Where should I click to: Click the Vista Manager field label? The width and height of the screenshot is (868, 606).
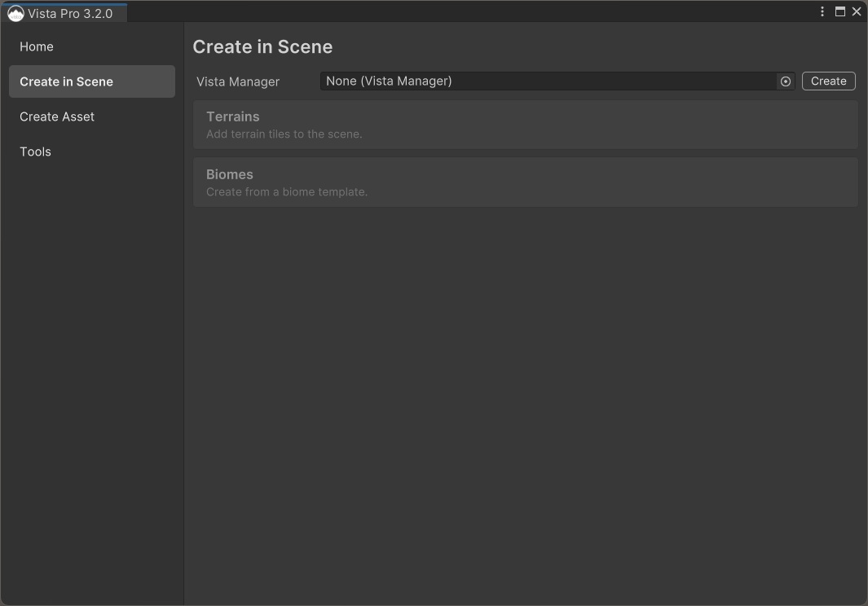[237, 81]
